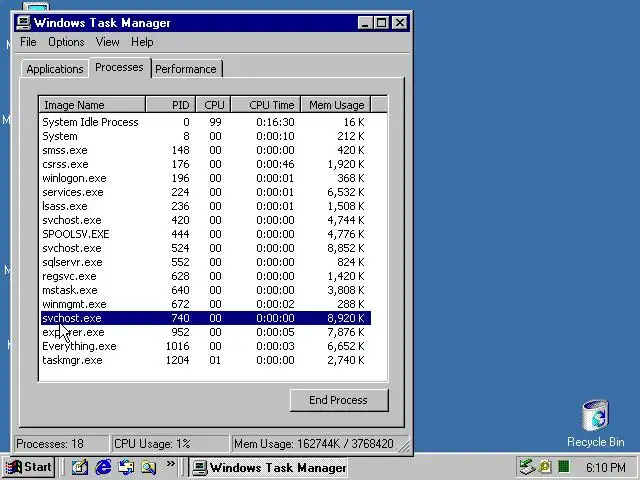The image size is (640, 480).
Task: Minimize the Windows Task Manager window
Action: [365, 22]
